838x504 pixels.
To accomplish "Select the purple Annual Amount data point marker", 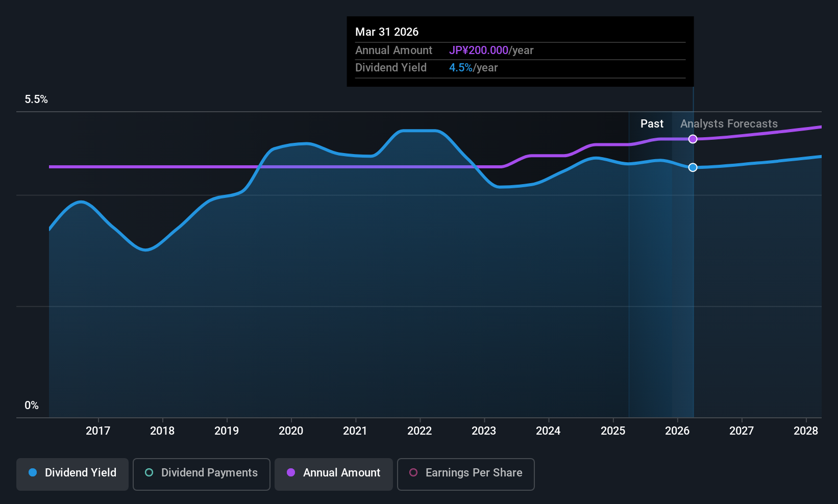I will [x=693, y=139].
